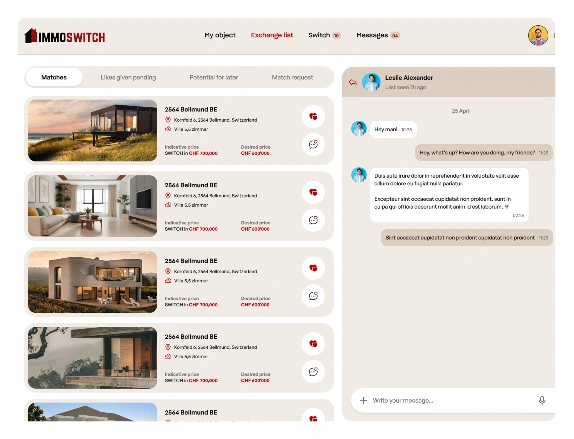Go back using the red chat arrow
Screen dimensions: 574x439
353,82
